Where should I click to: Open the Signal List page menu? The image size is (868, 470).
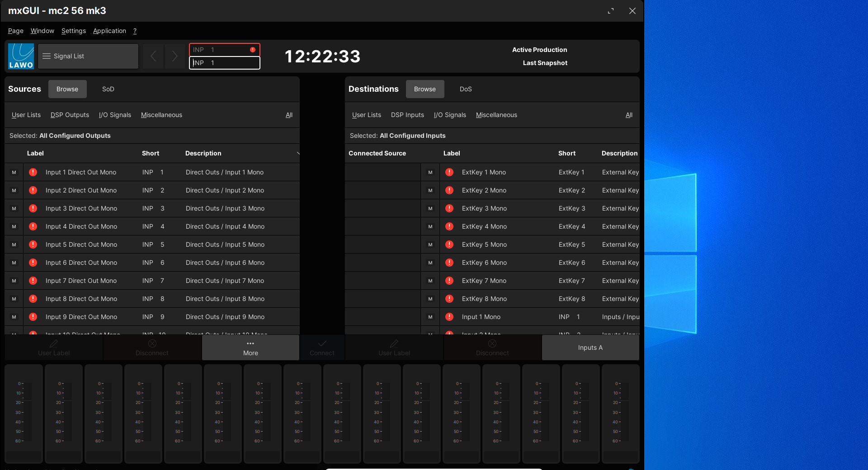[x=88, y=56]
